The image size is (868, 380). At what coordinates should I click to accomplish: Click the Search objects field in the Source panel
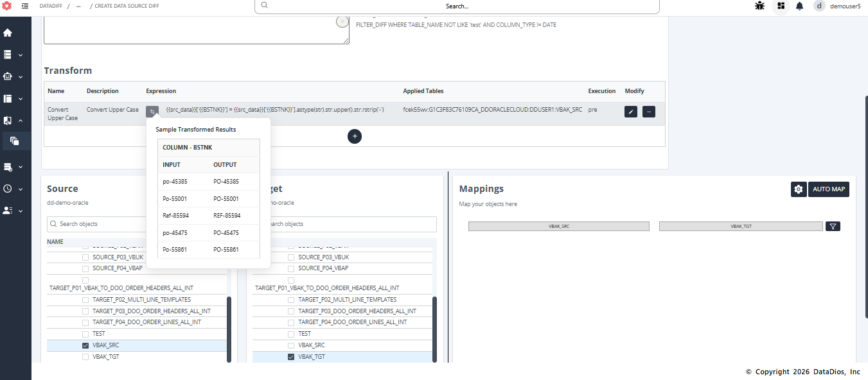pos(96,223)
